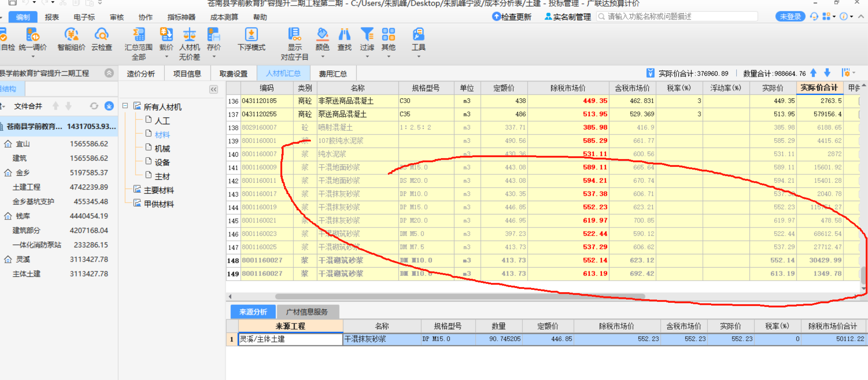Image resolution: width=868 pixels, height=380 pixels.
Task: Collapse the 所有人材机 tree node
Action: [x=125, y=106]
